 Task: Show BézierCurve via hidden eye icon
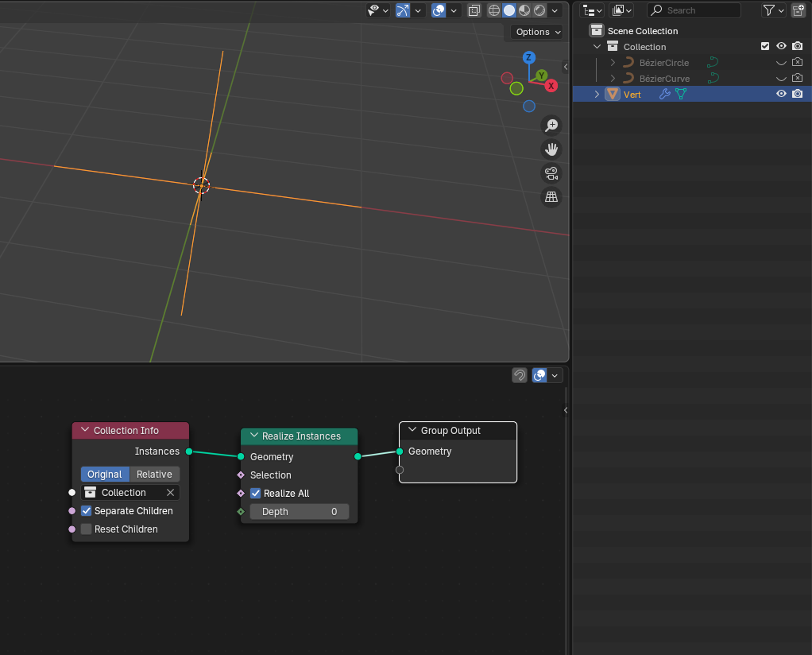point(781,78)
